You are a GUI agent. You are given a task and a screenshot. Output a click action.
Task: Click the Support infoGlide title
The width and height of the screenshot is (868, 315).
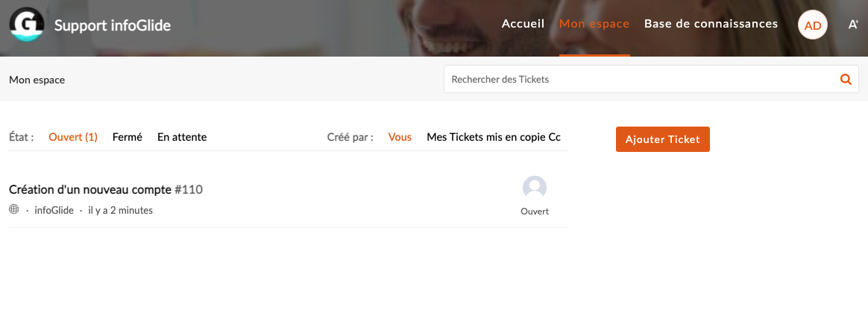[x=113, y=26]
